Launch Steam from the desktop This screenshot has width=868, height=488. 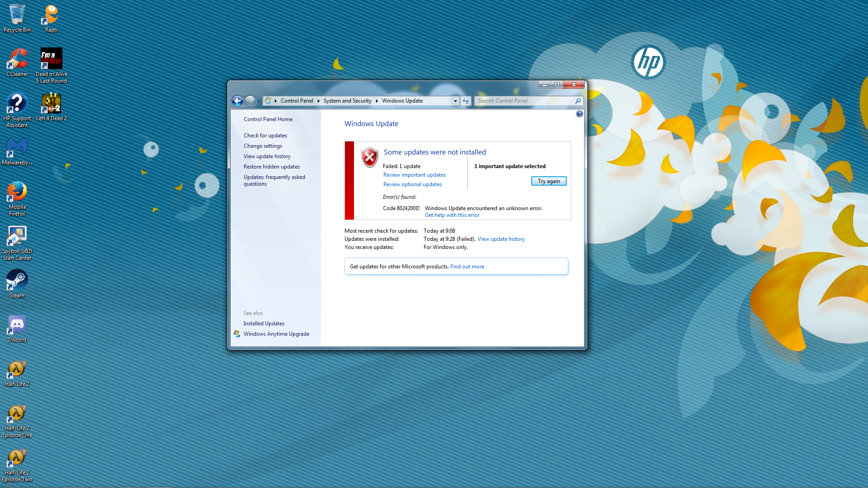tap(17, 284)
